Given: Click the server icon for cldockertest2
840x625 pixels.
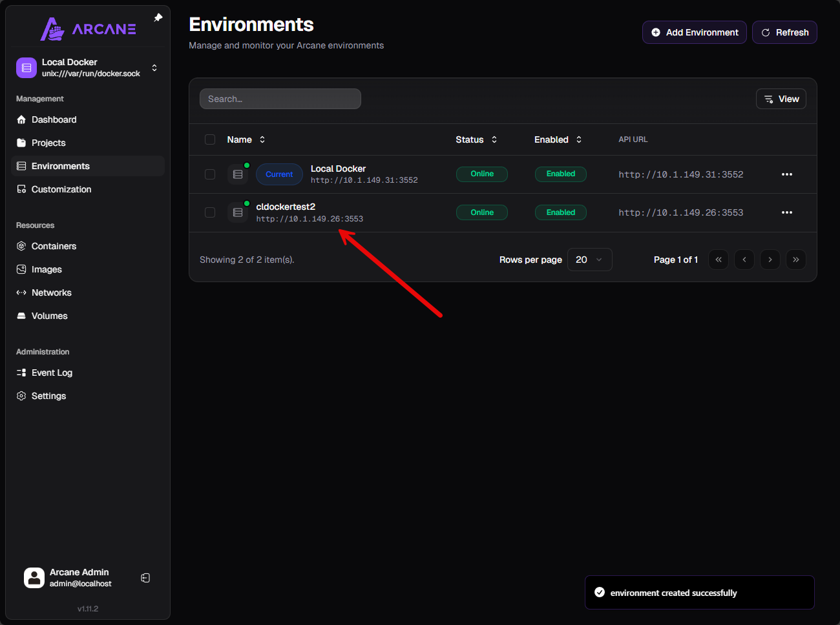Looking at the screenshot, I should click(x=238, y=212).
